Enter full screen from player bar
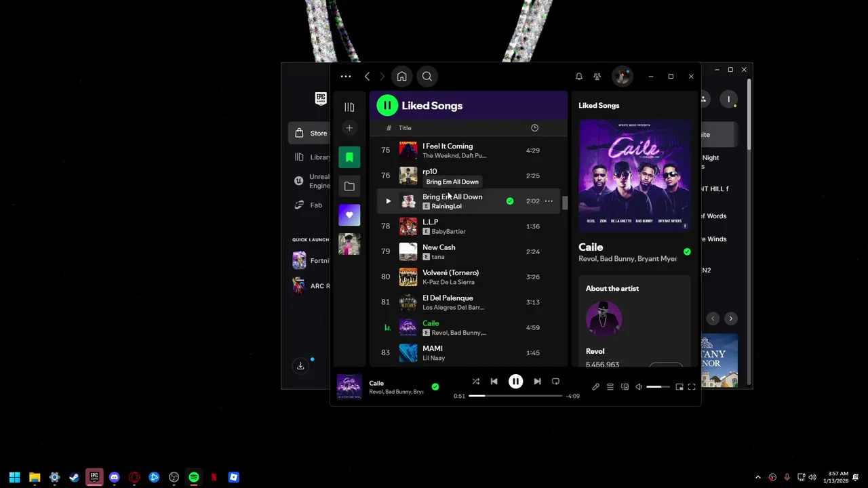Image resolution: width=868 pixels, height=488 pixels. pos(692,387)
